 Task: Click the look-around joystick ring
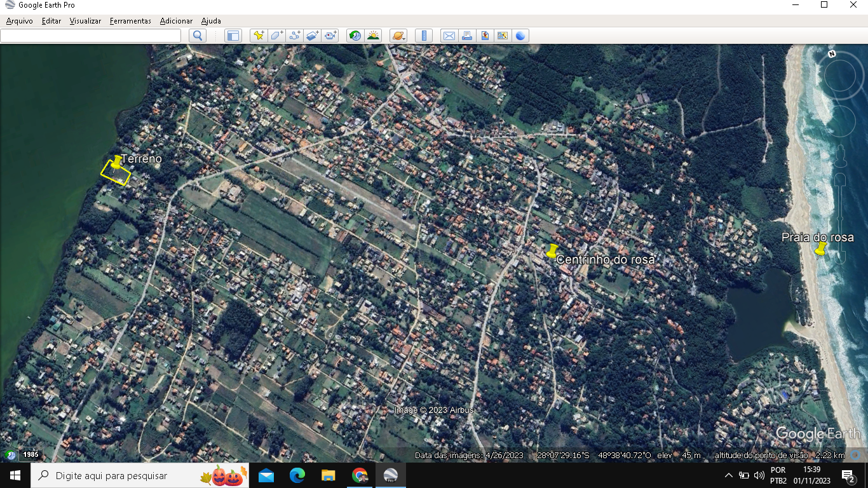841,76
